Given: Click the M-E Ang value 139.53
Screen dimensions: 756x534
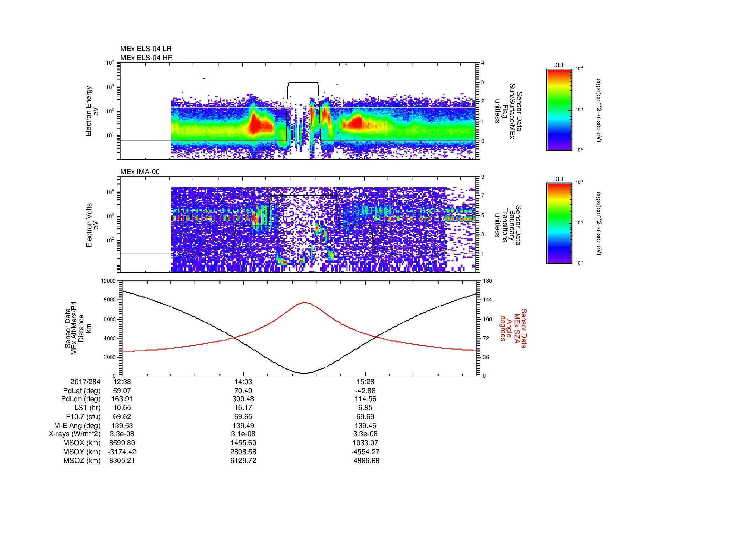Looking at the screenshot, I should click(122, 426).
